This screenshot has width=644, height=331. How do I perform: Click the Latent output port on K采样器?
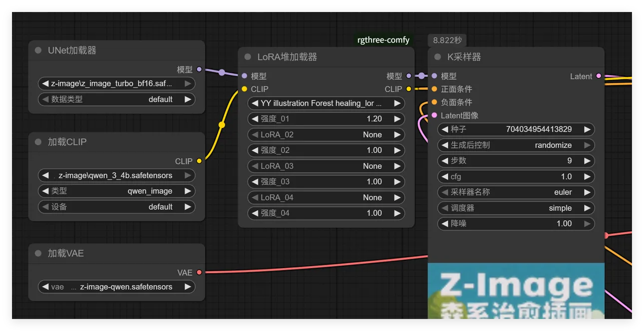599,76
